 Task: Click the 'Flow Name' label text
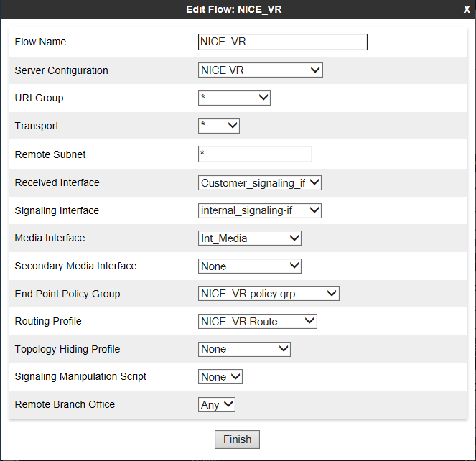pos(40,42)
